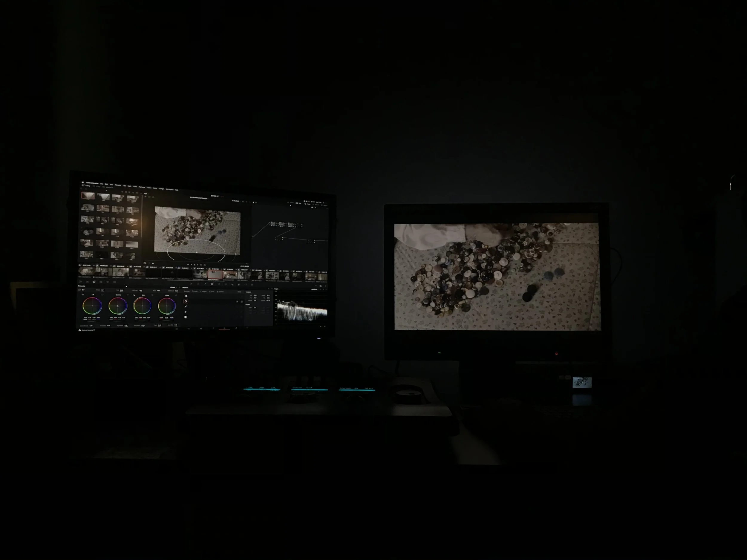Select the Gradient window shape
The image size is (747, 560).
click(185, 317)
